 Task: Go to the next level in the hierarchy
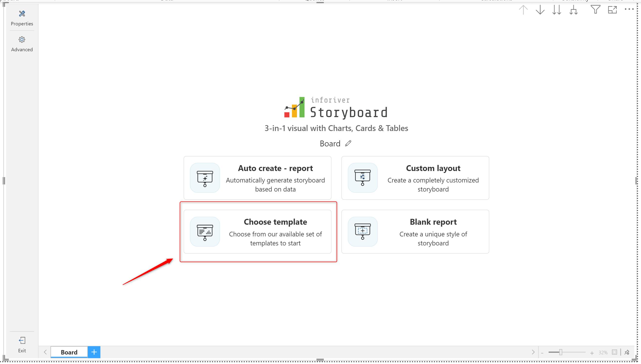[x=557, y=10]
